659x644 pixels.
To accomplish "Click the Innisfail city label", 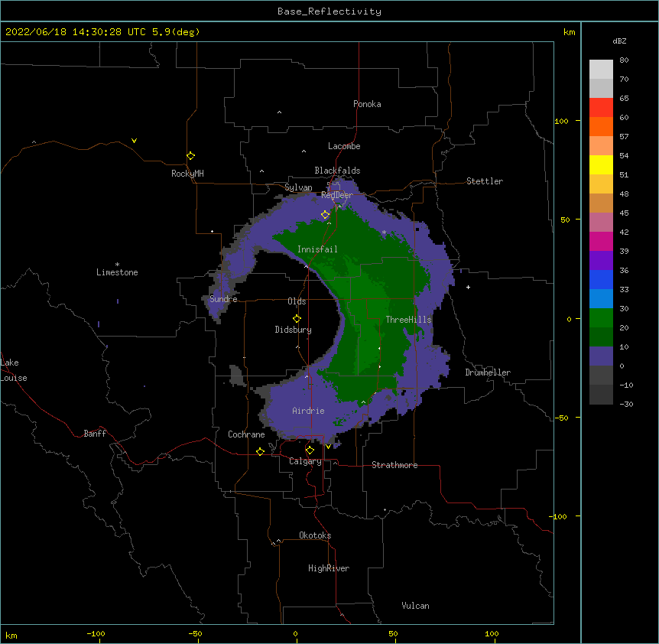I will coord(317,249).
